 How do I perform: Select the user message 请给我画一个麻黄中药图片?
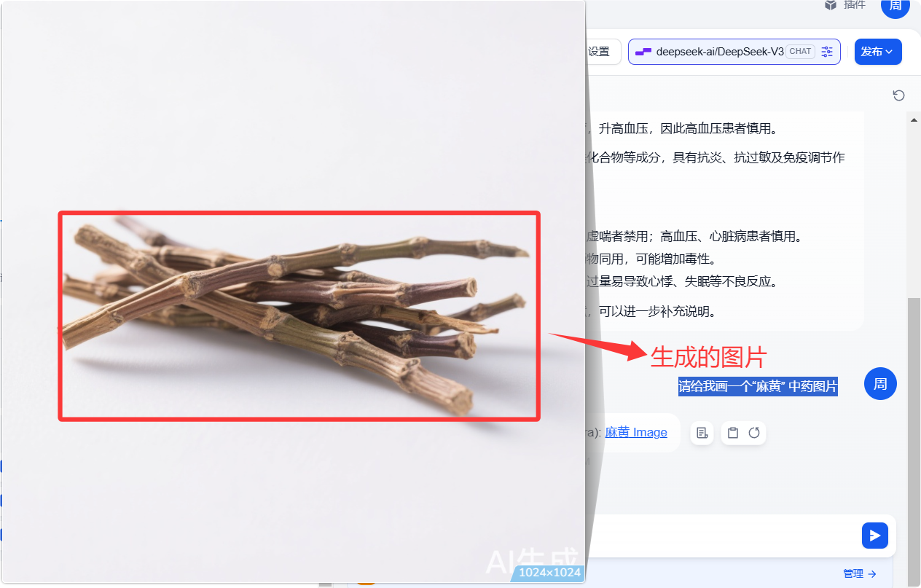pos(757,385)
